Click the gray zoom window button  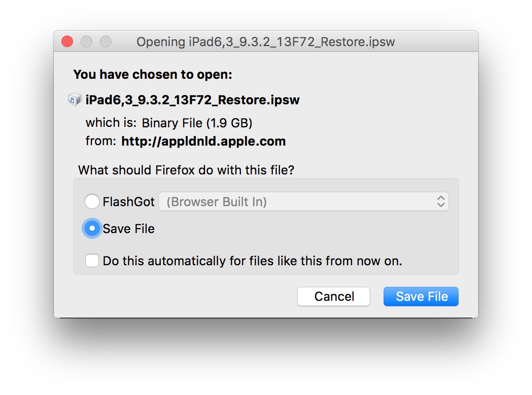[105, 42]
